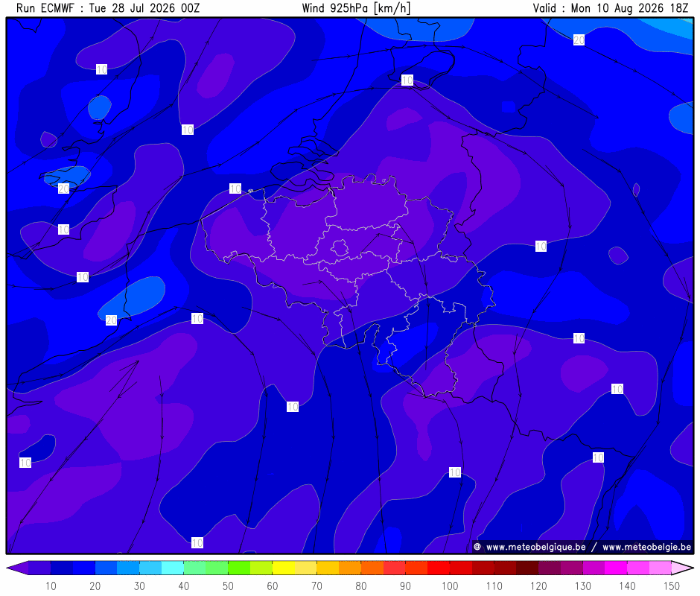Click the '100' label under the color scale
700x596 pixels.
(450, 586)
